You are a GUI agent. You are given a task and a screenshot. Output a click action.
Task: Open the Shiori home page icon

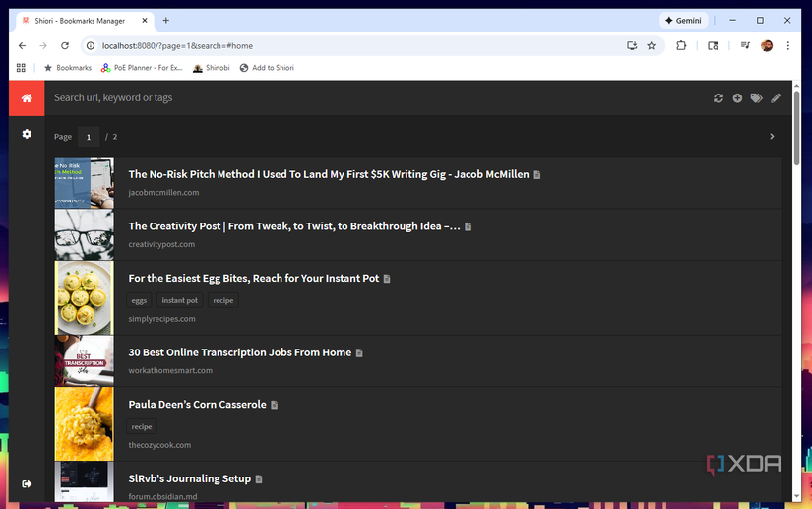(x=27, y=97)
